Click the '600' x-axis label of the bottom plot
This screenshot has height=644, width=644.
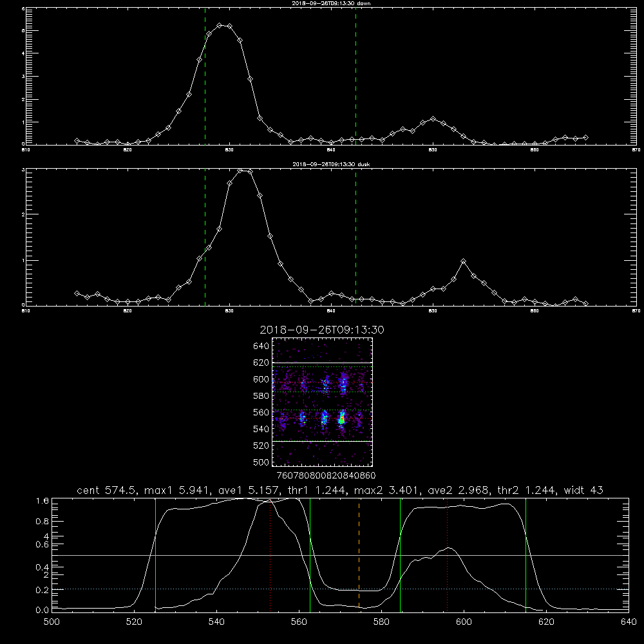464,622
